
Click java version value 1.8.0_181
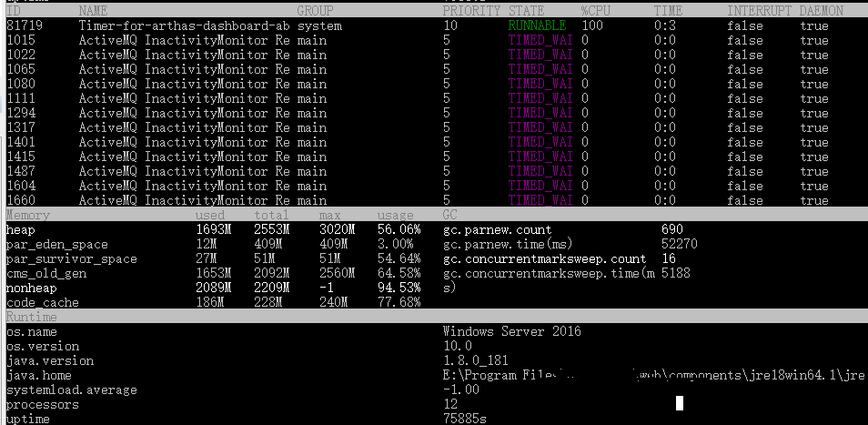[476, 360]
